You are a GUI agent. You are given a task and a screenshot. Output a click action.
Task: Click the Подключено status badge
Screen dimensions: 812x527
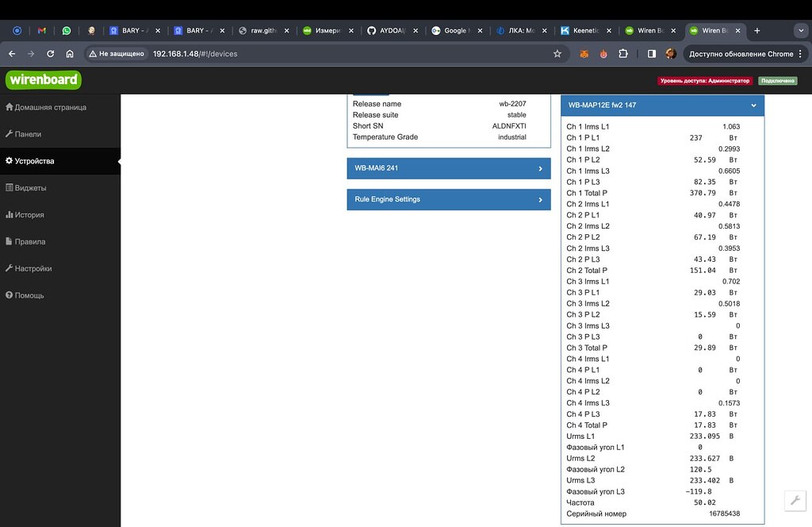[x=778, y=81]
